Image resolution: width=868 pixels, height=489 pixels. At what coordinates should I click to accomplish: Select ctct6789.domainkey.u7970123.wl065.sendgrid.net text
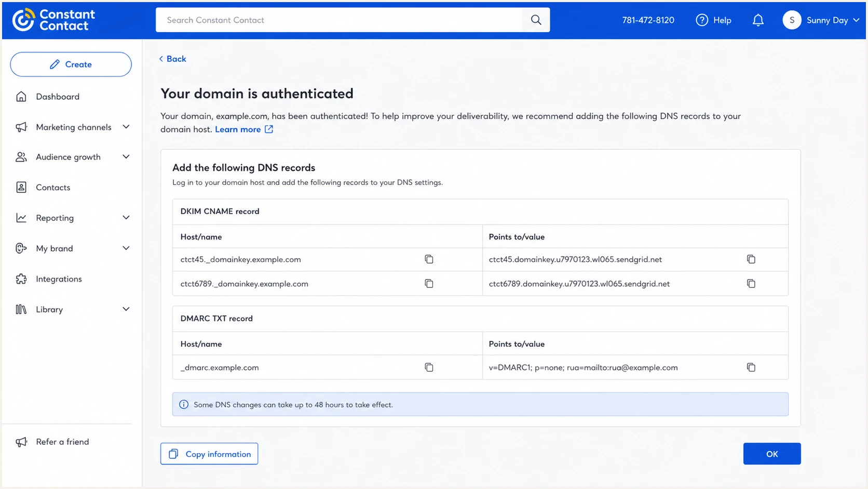(579, 284)
